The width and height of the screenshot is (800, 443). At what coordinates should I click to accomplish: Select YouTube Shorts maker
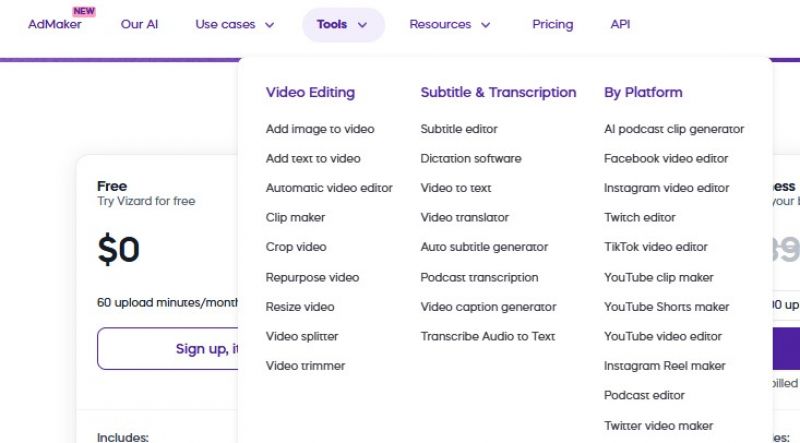[x=667, y=307]
